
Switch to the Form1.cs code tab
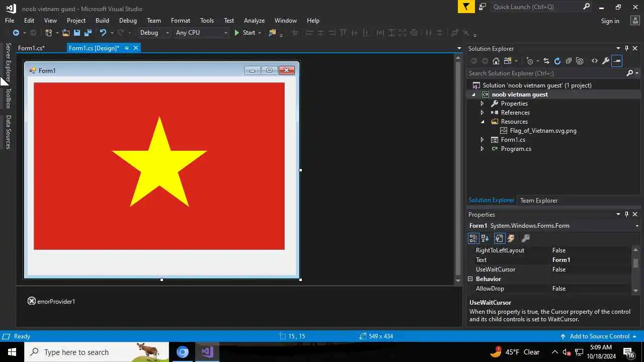tap(31, 48)
